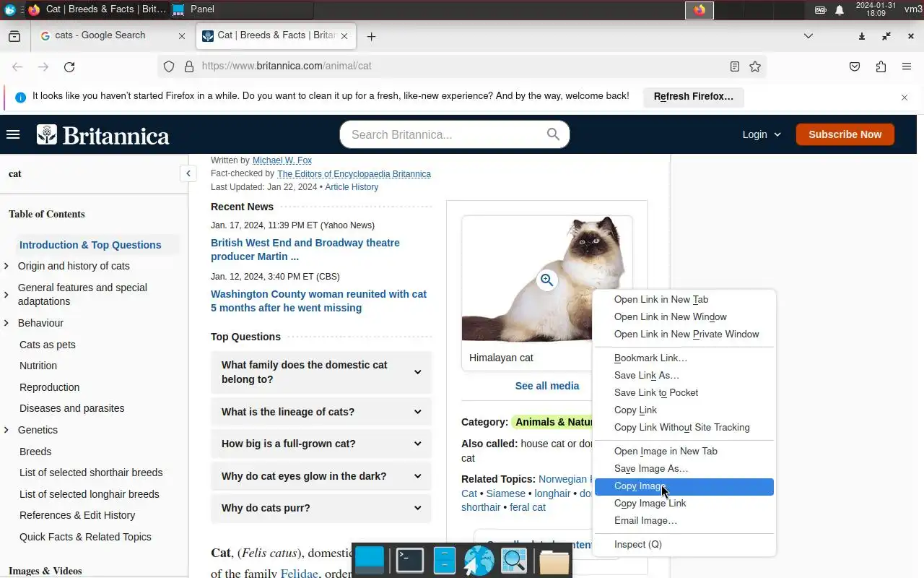The width and height of the screenshot is (924, 578).
Task: Expand 'What is the lineage of cats?'
Action: click(x=321, y=412)
